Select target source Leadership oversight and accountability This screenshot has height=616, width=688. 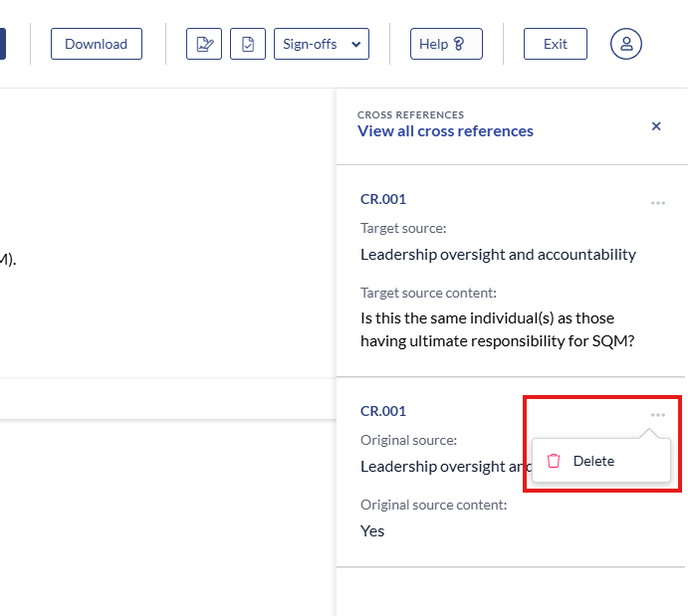click(498, 254)
